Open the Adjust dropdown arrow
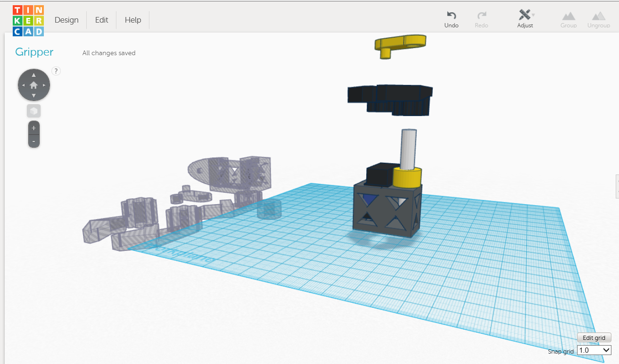Screen dimensions: 619x364 (532, 14)
